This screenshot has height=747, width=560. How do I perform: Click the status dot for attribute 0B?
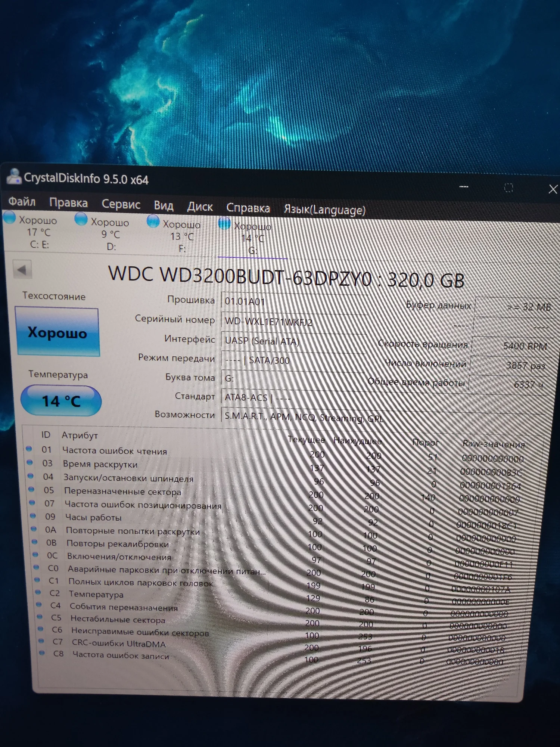pos(35,542)
